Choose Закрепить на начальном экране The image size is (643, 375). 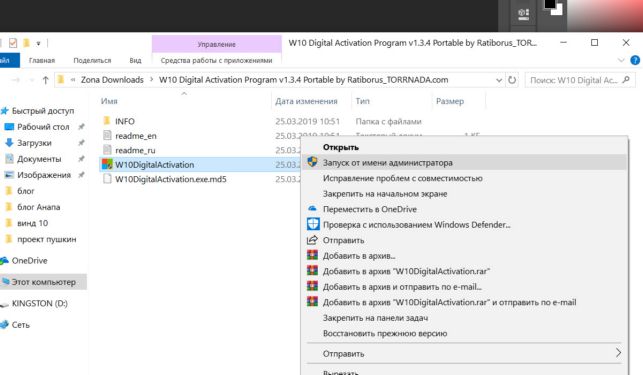[x=385, y=194]
